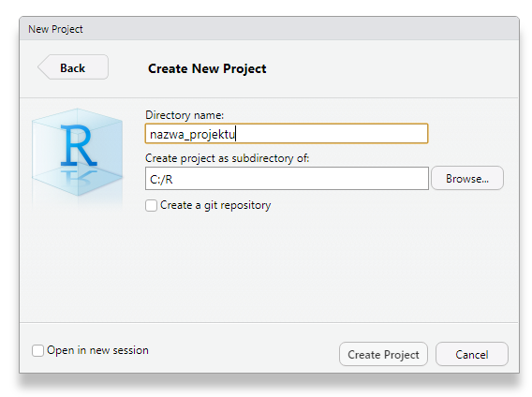The height and width of the screenshot is (397, 532).
Task: Dismiss the dialog with Cancel
Action: coord(472,354)
